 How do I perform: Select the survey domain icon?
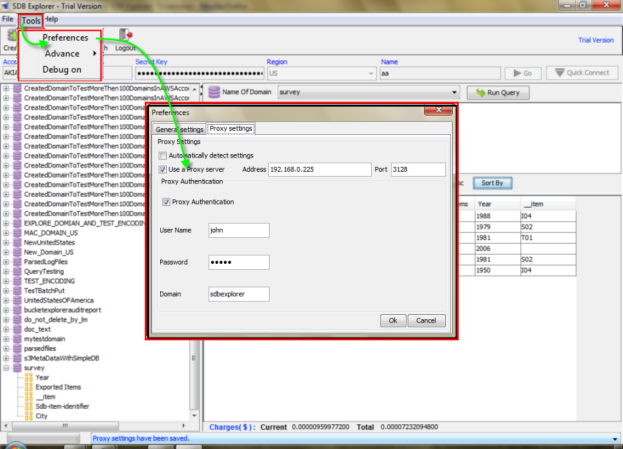coord(17,368)
